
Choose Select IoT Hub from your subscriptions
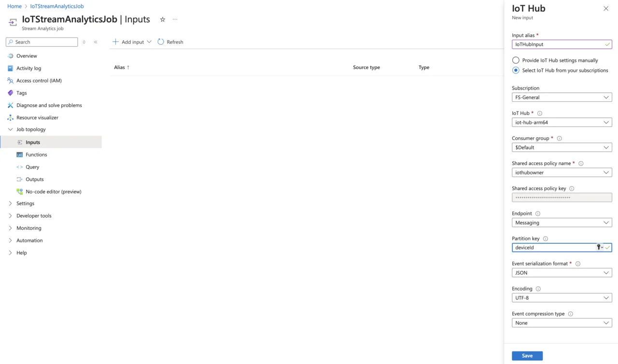coord(516,70)
